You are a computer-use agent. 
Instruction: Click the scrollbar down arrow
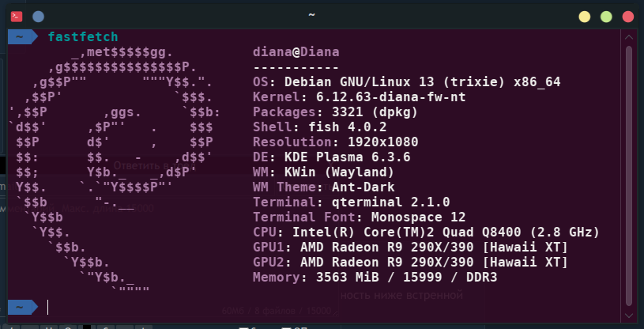tap(629, 316)
